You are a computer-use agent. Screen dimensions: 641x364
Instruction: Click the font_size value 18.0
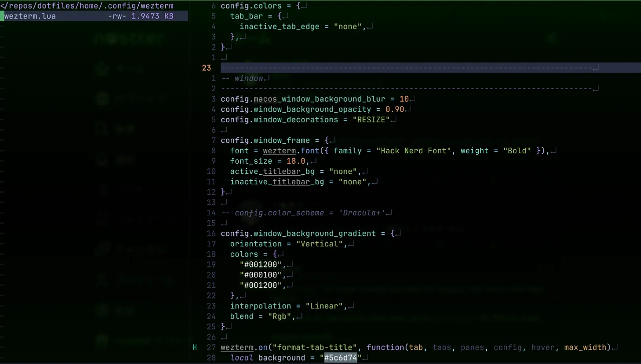pos(296,161)
